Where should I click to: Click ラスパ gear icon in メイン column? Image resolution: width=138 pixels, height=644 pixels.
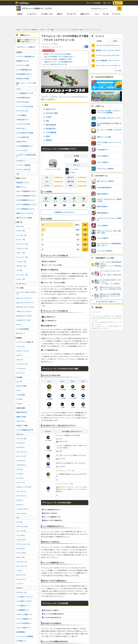click(x=49, y=387)
